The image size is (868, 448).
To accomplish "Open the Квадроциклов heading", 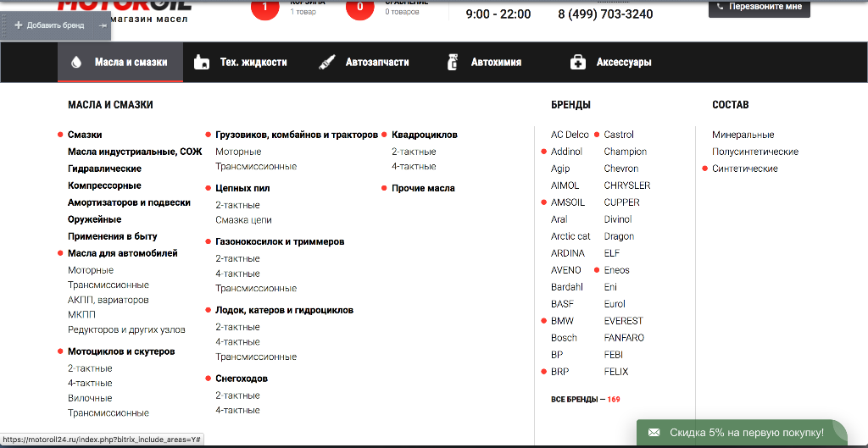I will pyautogui.click(x=425, y=135).
